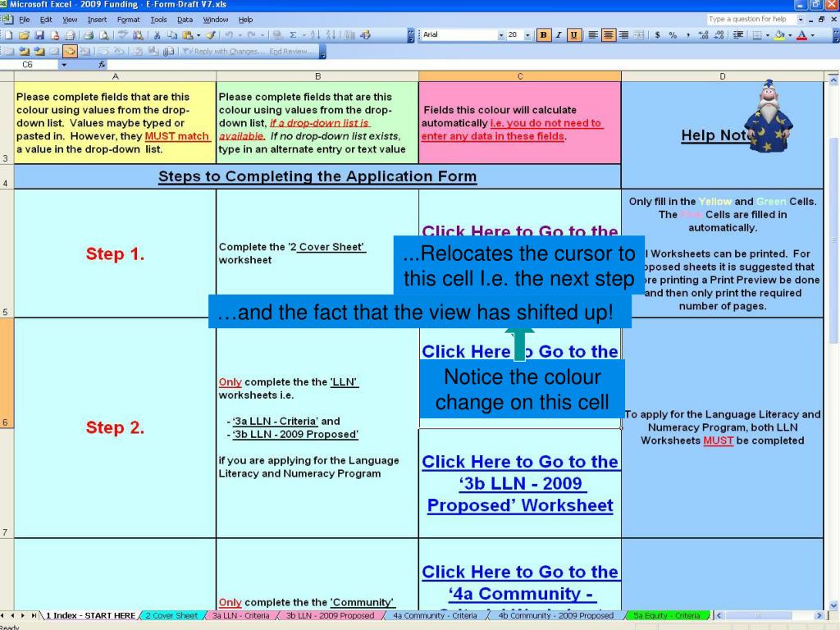The height and width of the screenshot is (630, 840).
Task: Switch to the 2 Cover Sheet tab
Action: click(x=171, y=615)
